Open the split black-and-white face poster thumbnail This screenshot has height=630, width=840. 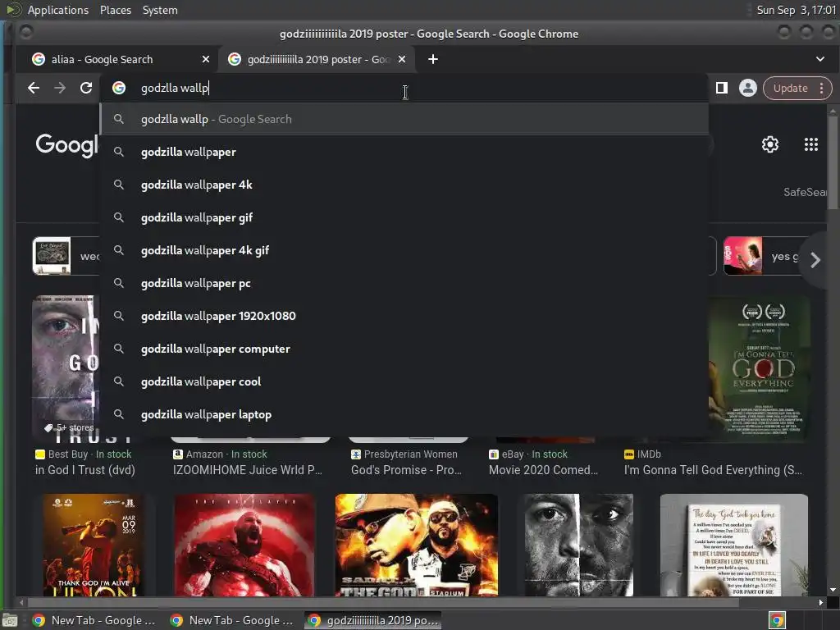point(578,545)
